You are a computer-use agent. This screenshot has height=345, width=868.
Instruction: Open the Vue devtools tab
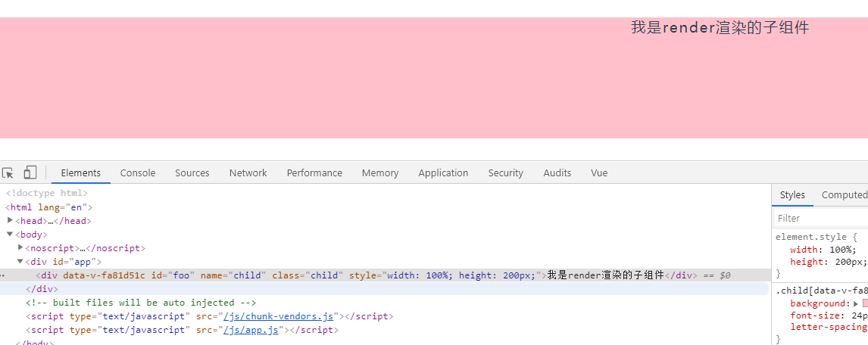(x=599, y=173)
